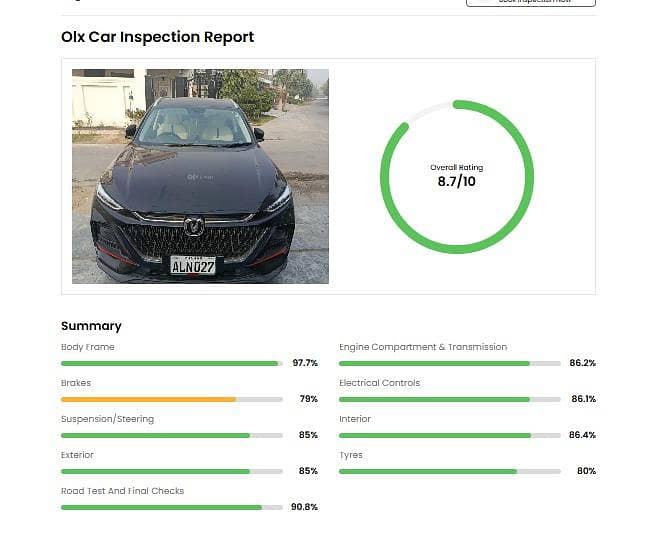Click the Body Frame progress bar
662x534 pixels.
(x=171, y=363)
